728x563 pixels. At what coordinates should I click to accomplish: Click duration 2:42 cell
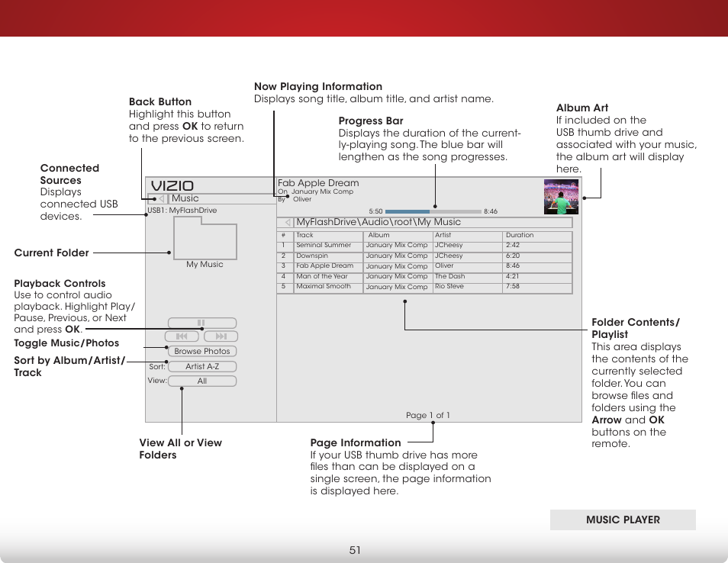pyautogui.click(x=513, y=245)
